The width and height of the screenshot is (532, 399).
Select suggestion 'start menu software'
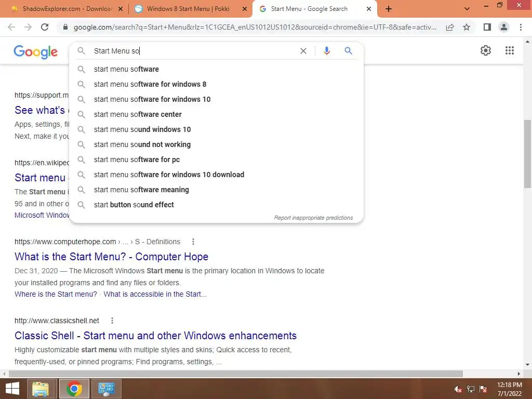pos(217,69)
